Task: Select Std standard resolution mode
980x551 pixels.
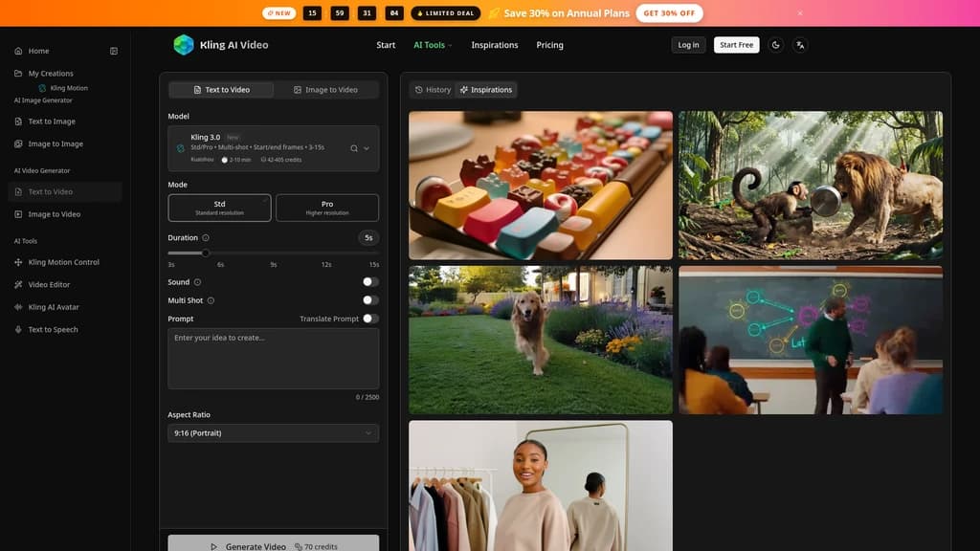Action: tap(219, 208)
